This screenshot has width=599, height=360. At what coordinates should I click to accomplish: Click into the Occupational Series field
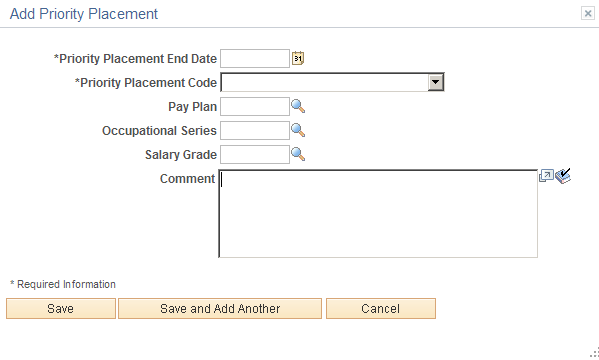pyautogui.click(x=255, y=130)
